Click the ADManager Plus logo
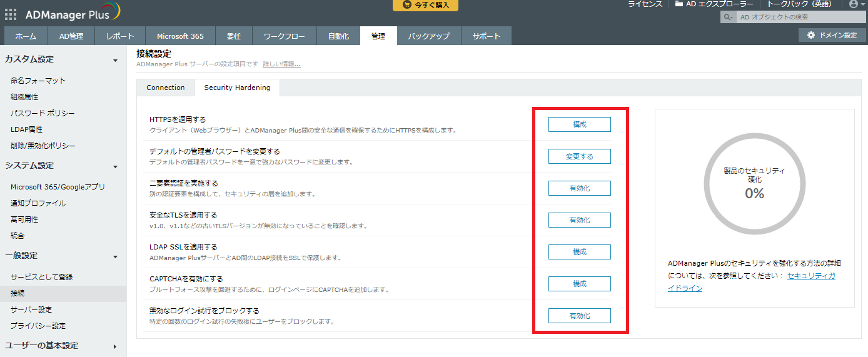Viewport: 868px width, 357px height. (x=73, y=13)
